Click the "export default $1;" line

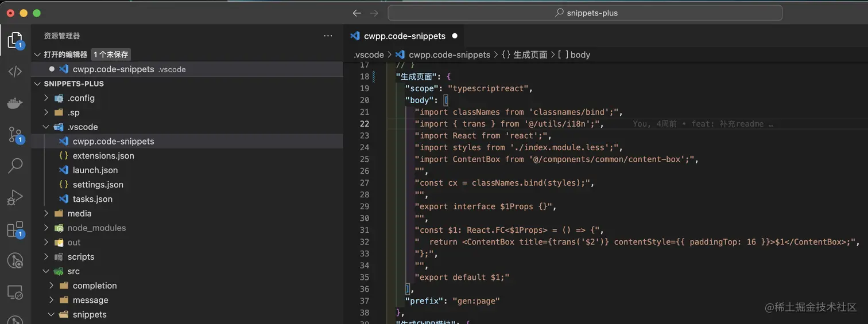[x=462, y=277]
